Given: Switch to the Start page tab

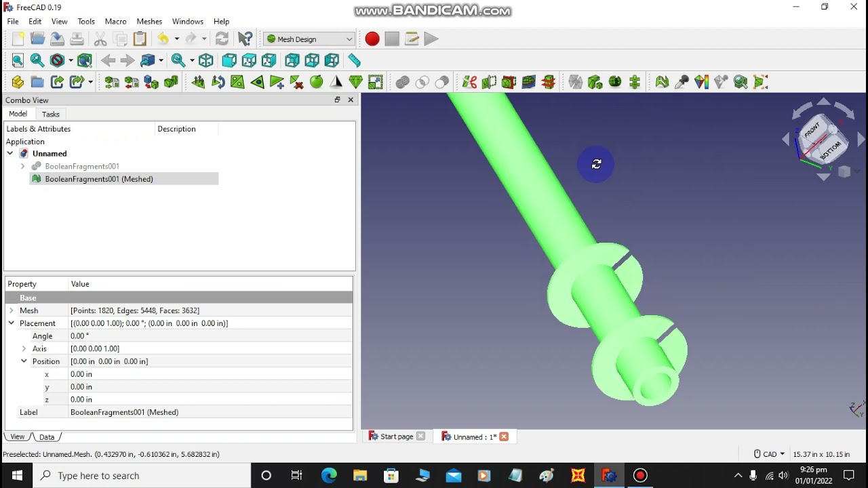Looking at the screenshot, I should pos(397,436).
